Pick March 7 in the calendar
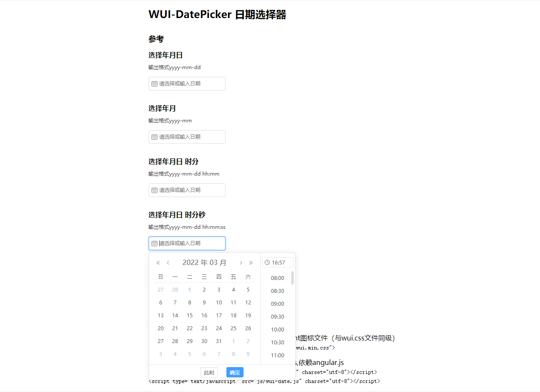Viewport: 540px width, 392px height. tap(175, 303)
